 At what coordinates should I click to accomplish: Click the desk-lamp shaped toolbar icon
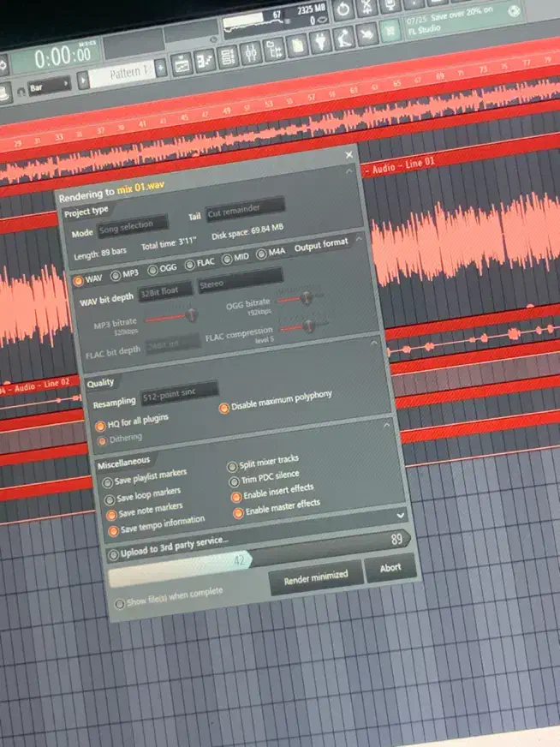point(344,38)
